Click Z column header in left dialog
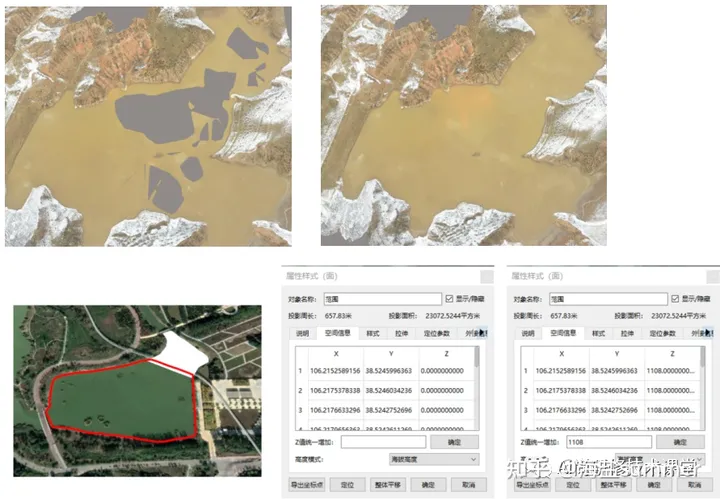Viewport: 720px width, 499px height. (446, 353)
